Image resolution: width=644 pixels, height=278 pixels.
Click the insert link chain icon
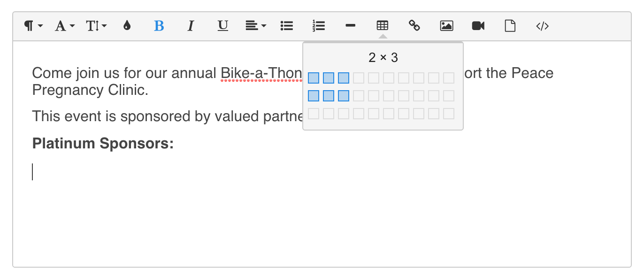414,26
